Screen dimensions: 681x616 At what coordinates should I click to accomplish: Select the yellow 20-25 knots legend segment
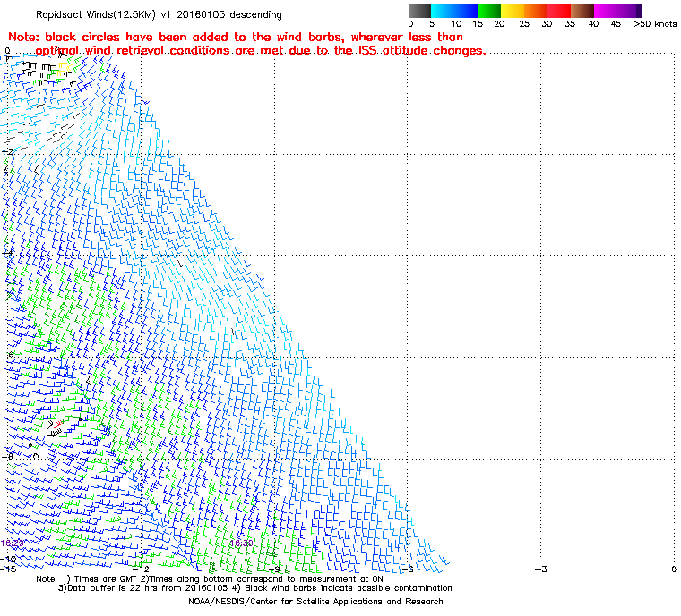(513, 11)
